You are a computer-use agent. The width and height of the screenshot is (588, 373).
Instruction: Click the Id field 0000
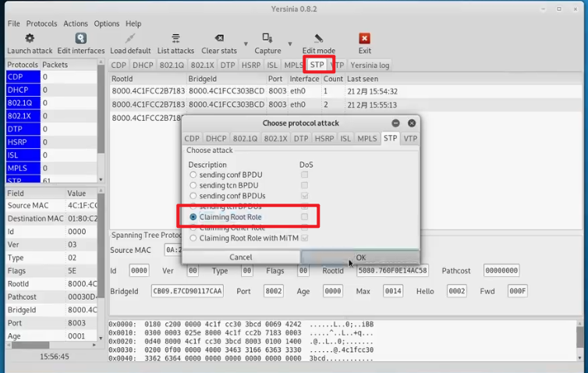[139, 270]
